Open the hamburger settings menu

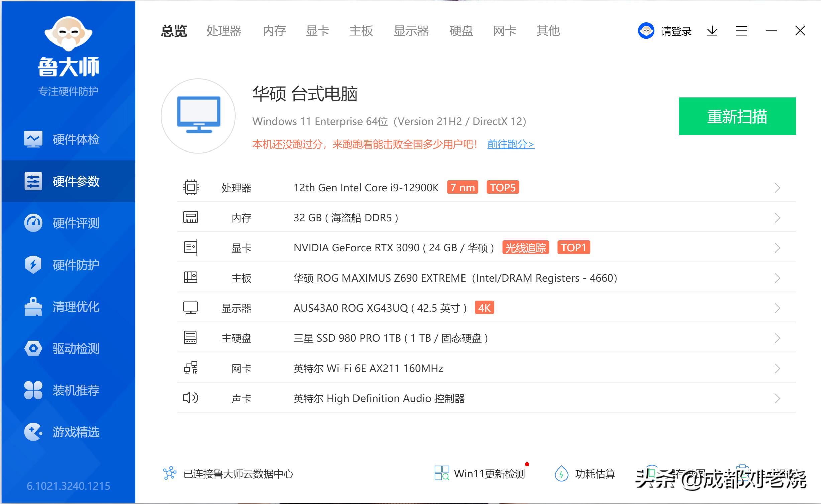[x=741, y=31]
